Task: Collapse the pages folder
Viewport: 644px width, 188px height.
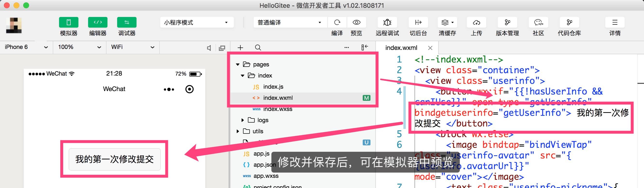Action: pos(237,65)
